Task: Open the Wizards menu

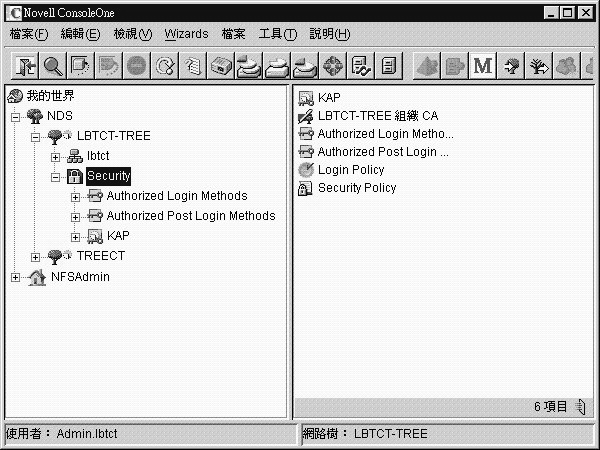Action: [x=186, y=34]
